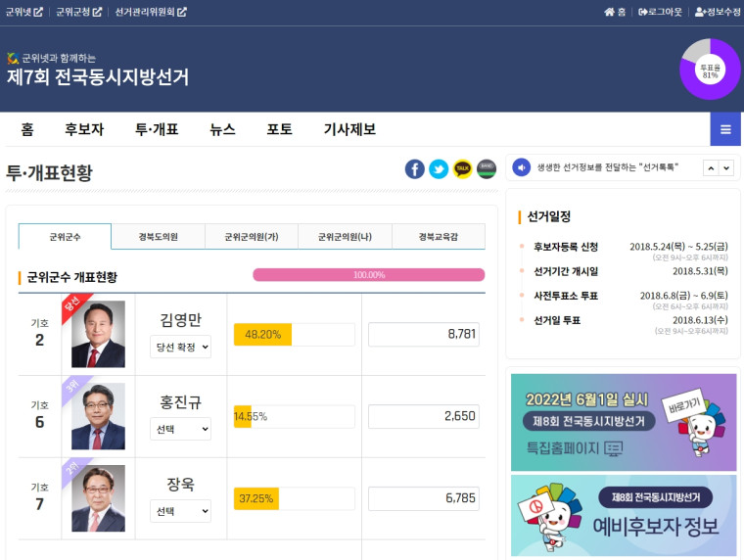The image size is (744, 560).
Task: Share via the Naver Band icon
Action: (487, 169)
